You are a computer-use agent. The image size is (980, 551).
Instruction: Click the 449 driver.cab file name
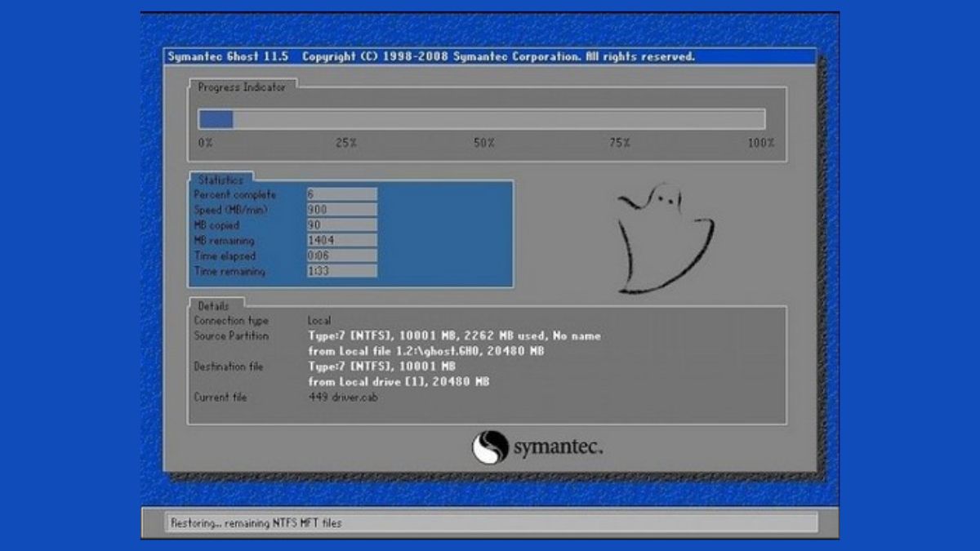pyautogui.click(x=343, y=397)
